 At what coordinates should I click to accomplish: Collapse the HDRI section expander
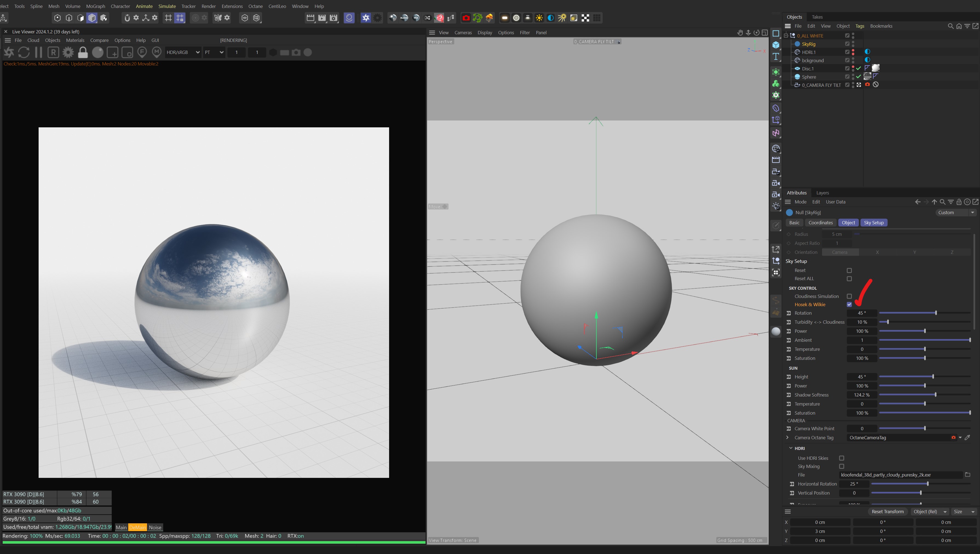click(791, 448)
